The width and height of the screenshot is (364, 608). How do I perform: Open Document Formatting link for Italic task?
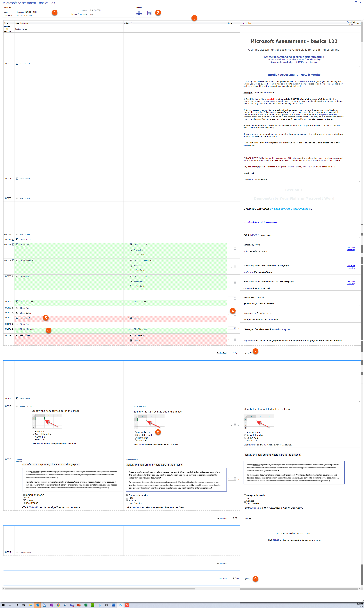click(351, 283)
